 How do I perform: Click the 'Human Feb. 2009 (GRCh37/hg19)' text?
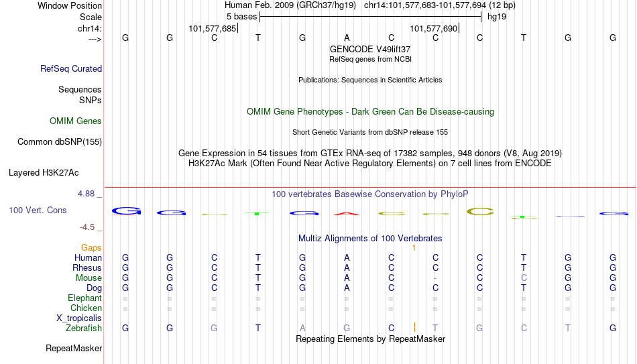pyautogui.click(x=290, y=5)
